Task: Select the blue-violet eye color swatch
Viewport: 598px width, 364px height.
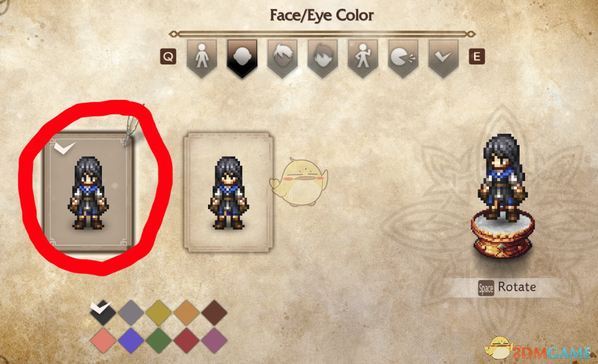Action: pos(131,340)
